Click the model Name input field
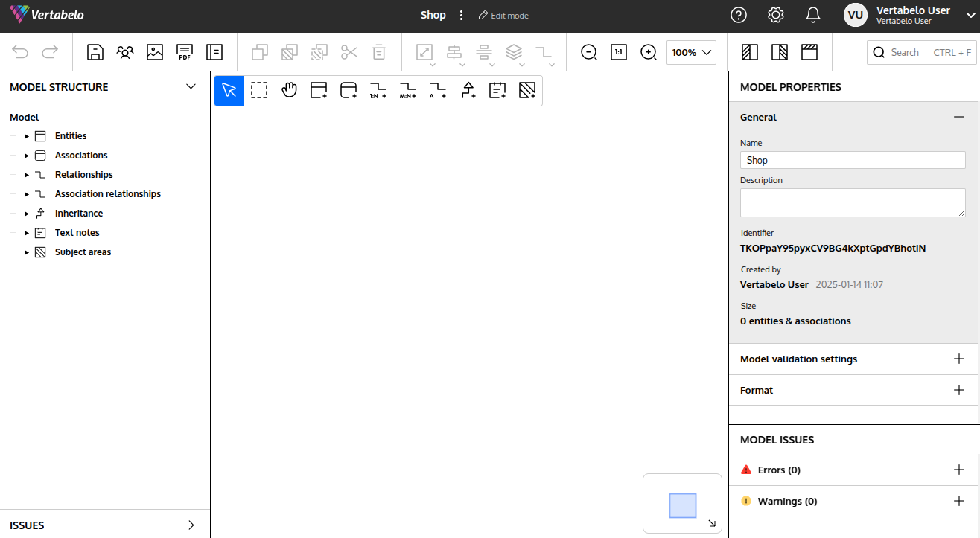 [853, 160]
